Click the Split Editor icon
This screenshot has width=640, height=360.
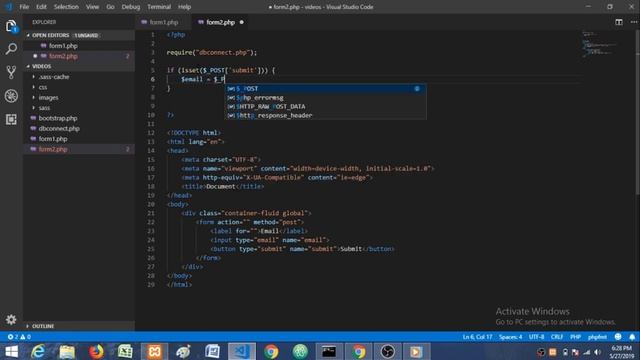point(619,22)
